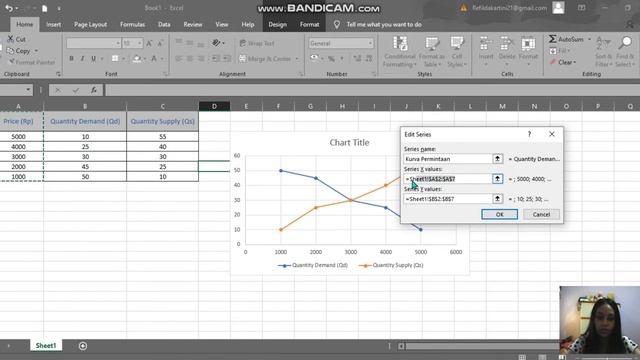The height and width of the screenshot is (360, 640).
Task: Open Format as Table gallery
Action: [431, 52]
